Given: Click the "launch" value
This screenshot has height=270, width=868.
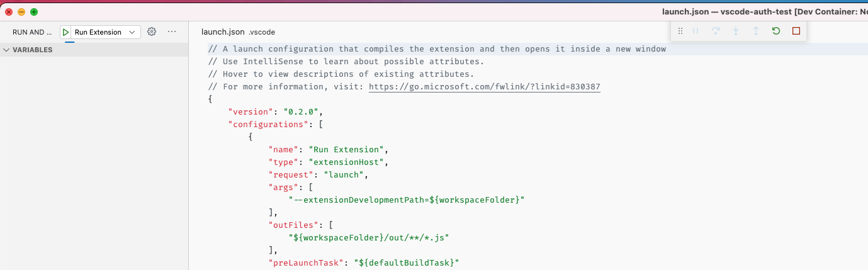Looking at the screenshot, I should coord(344,174).
